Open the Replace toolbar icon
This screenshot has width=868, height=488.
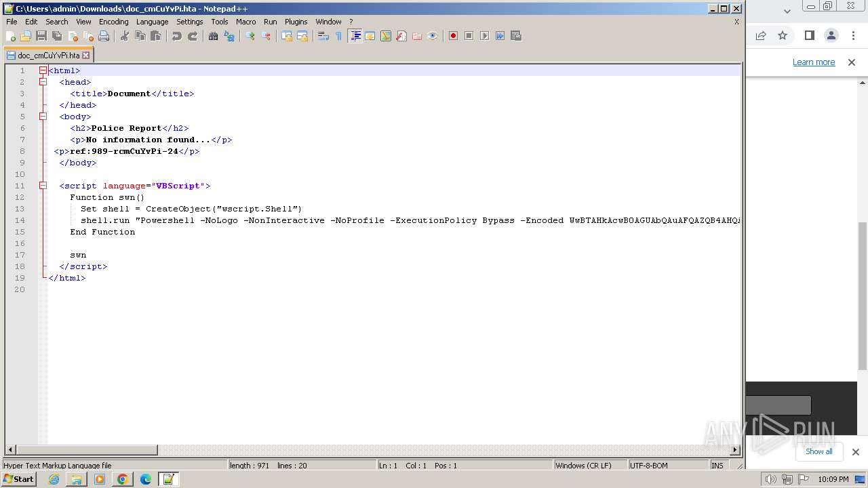229,36
